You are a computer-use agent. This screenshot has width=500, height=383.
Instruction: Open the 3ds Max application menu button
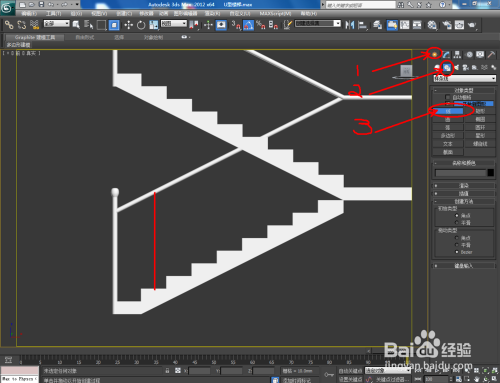(x=7, y=7)
